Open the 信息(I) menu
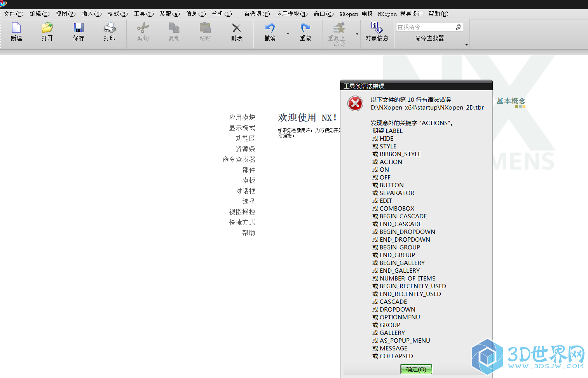Screen dimensions: 588x378 point(196,14)
